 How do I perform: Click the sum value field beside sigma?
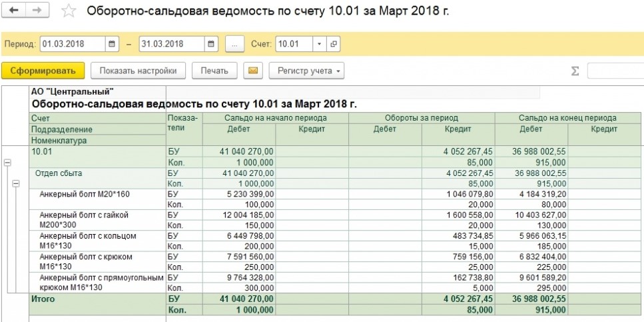coord(615,71)
